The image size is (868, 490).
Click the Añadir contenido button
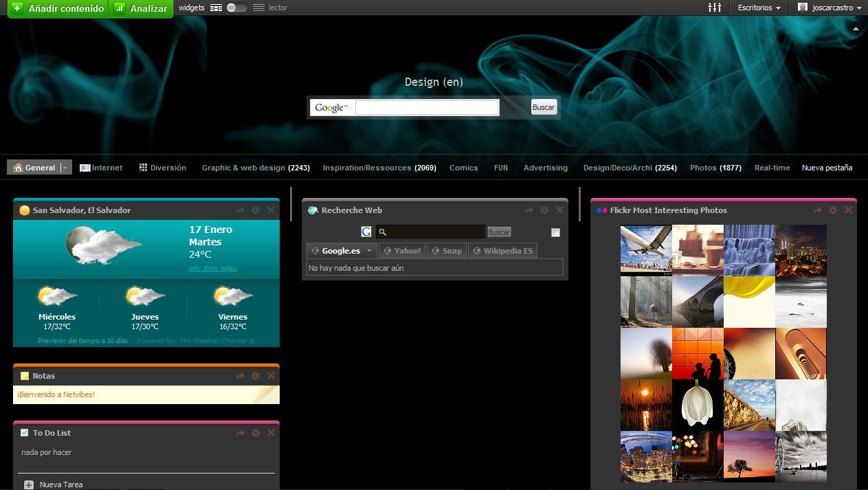pyautogui.click(x=58, y=8)
